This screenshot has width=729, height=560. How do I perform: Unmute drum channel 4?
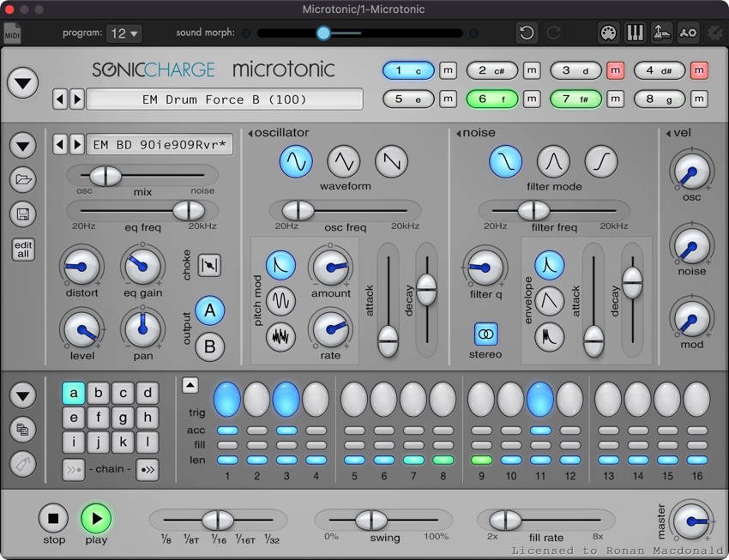click(699, 70)
